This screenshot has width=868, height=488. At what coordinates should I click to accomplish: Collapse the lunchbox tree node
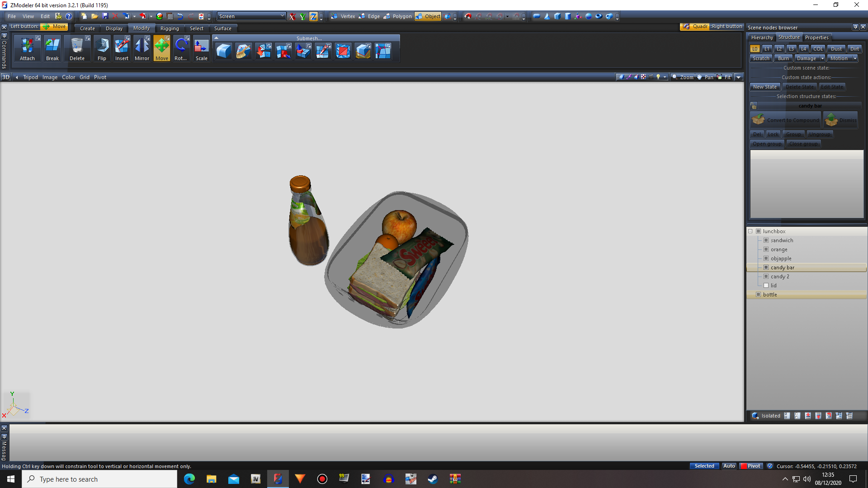750,231
